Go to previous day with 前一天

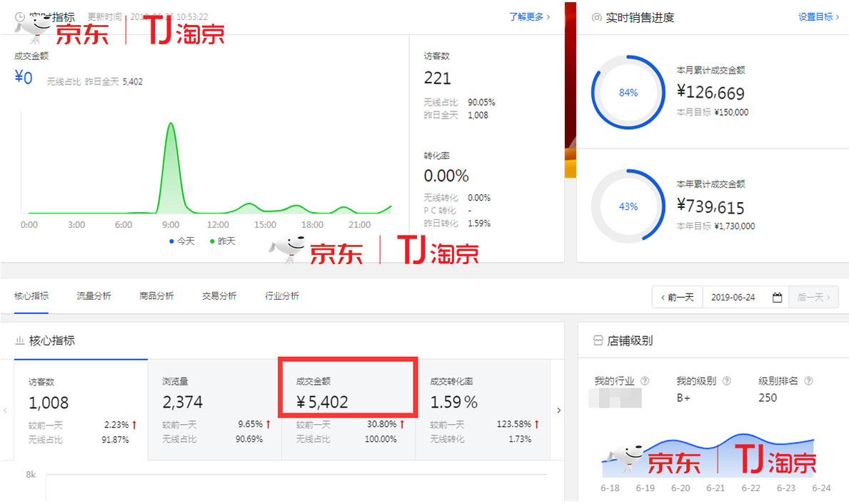pos(678,297)
